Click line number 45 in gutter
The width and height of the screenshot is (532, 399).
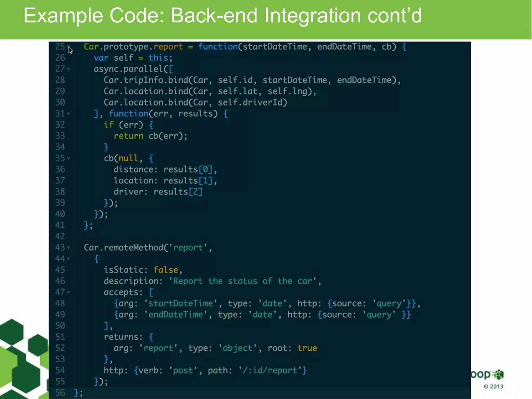click(60, 270)
